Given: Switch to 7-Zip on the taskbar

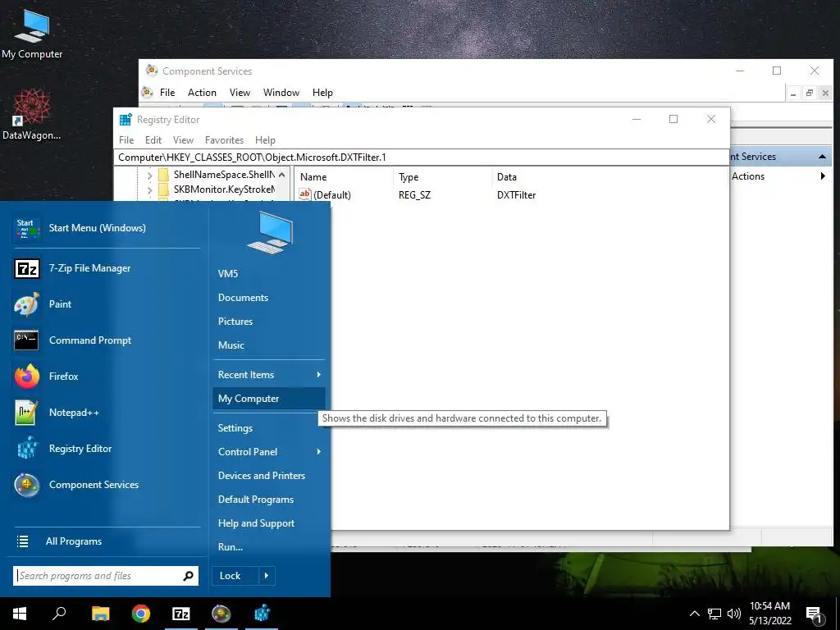Looking at the screenshot, I should pyautogui.click(x=181, y=614).
